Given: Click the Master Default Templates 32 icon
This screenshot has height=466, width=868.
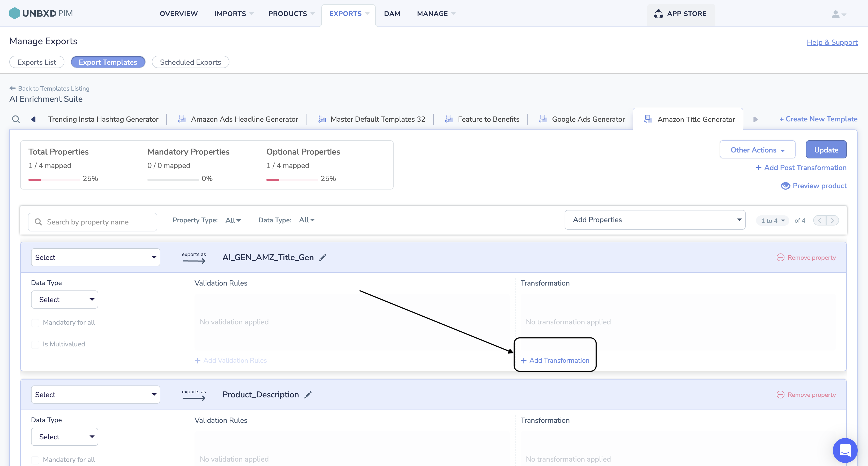Looking at the screenshot, I should tap(322, 119).
